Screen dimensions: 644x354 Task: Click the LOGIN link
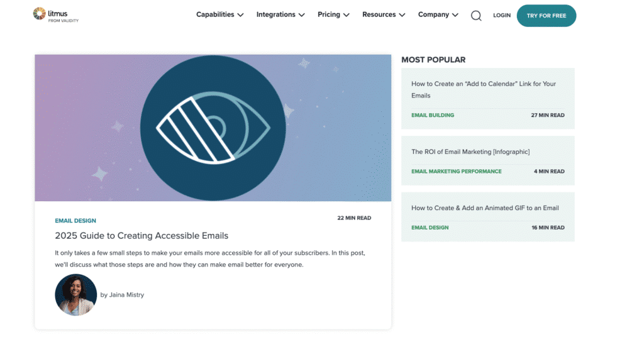point(502,16)
